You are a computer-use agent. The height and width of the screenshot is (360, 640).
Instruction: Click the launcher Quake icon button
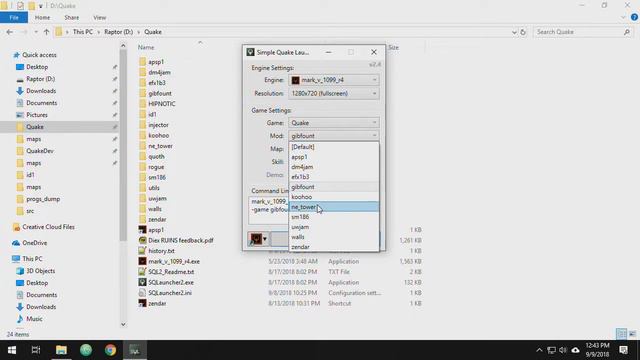pos(256,239)
